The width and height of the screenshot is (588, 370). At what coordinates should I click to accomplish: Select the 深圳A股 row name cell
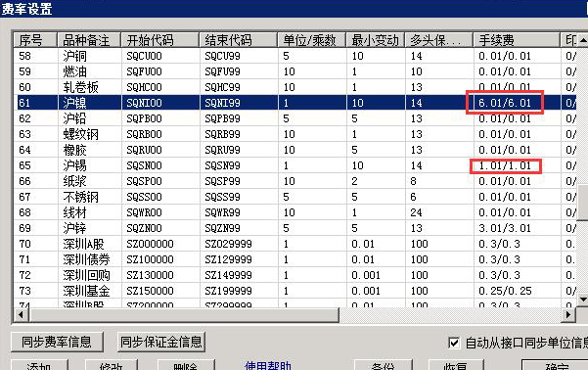pos(83,244)
